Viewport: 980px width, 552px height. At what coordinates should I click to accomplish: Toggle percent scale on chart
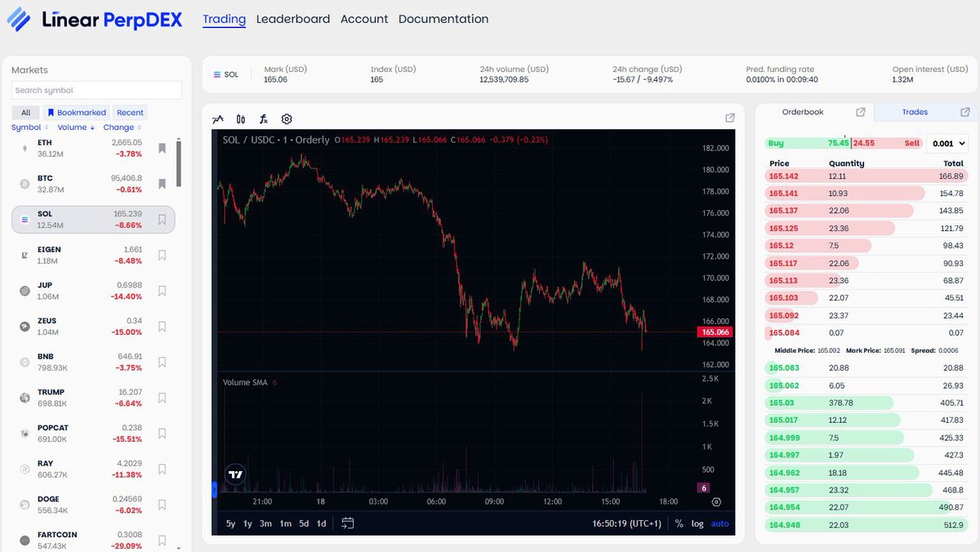(x=679, y=523)
